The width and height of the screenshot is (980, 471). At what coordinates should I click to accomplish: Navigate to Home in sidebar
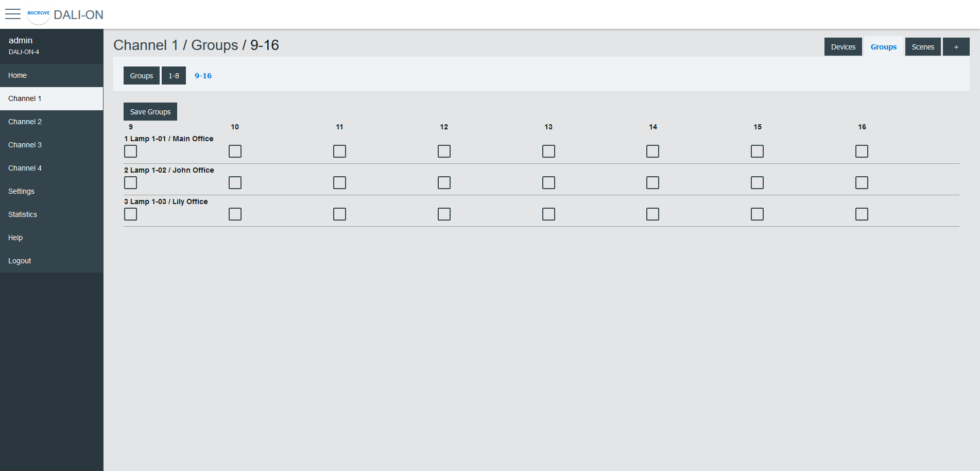pyautogui.click(x=18, y=75)
